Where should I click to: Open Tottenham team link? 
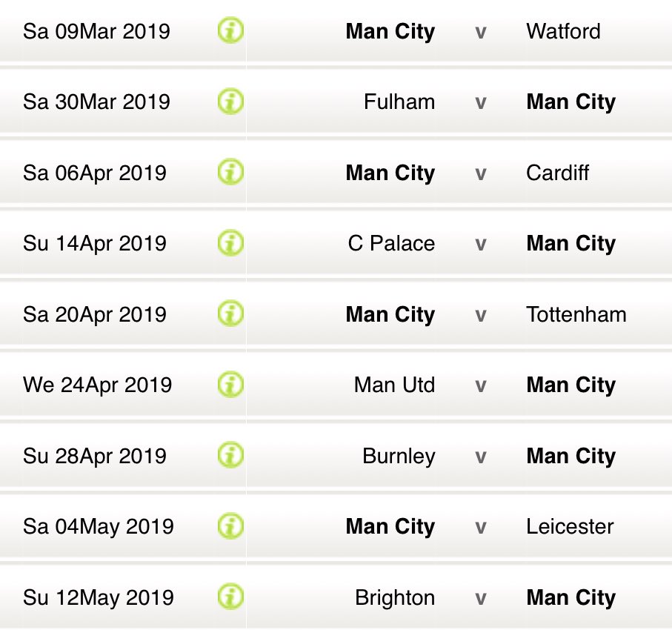(576, 314)
